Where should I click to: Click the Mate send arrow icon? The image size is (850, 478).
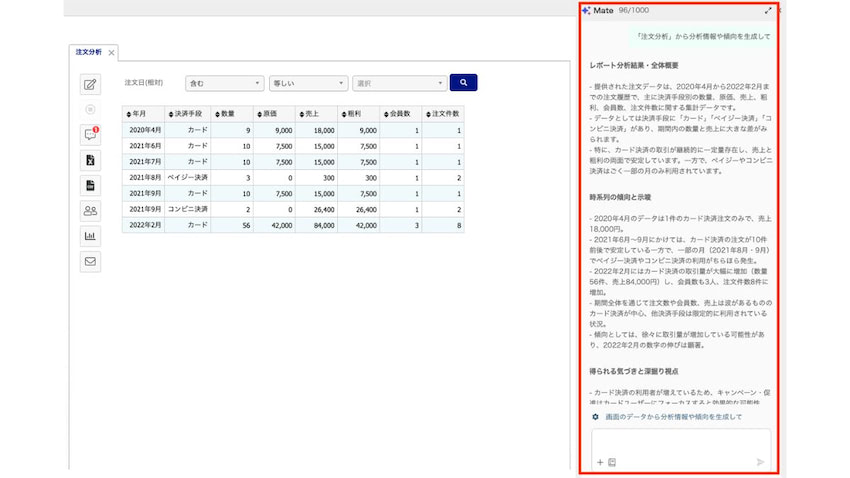[x=761, y=462]
